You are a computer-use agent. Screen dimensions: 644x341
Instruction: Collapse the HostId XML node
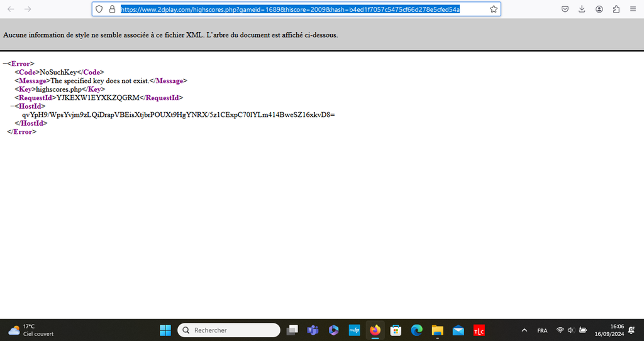tap(12, 106)
